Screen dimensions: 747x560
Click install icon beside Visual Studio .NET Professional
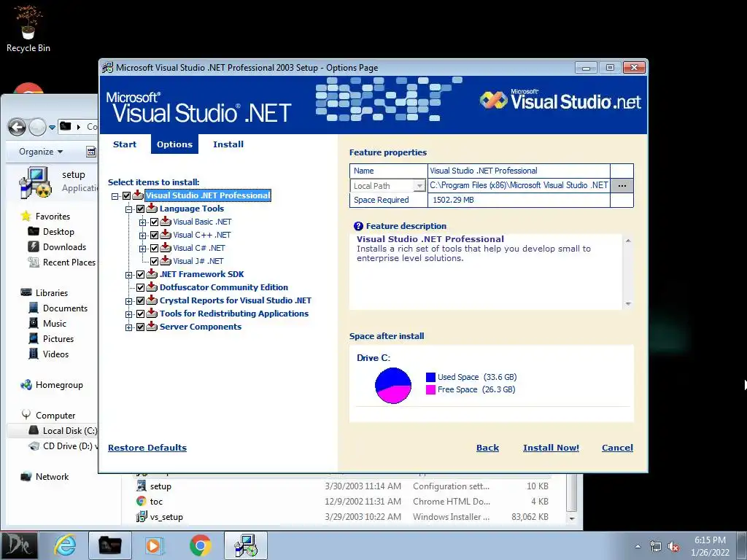click(138, 195)
